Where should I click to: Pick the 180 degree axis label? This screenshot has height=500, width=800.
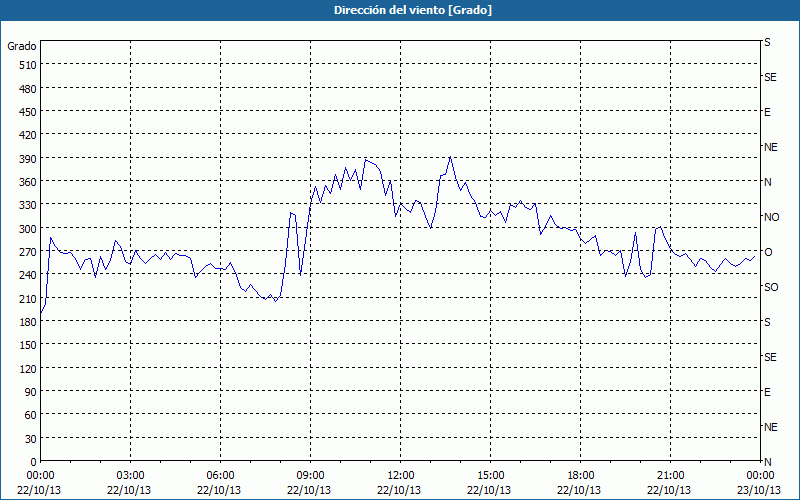(28, 322)
